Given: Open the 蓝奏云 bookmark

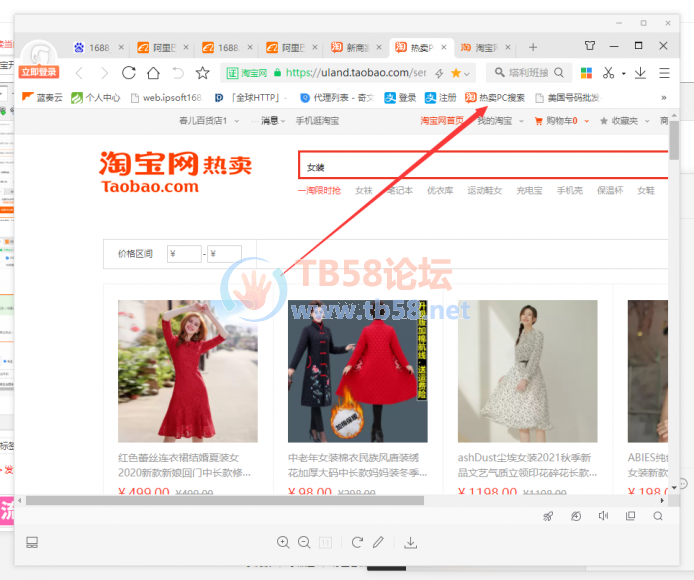Looking at the screenshot, I should coord(42,97).
